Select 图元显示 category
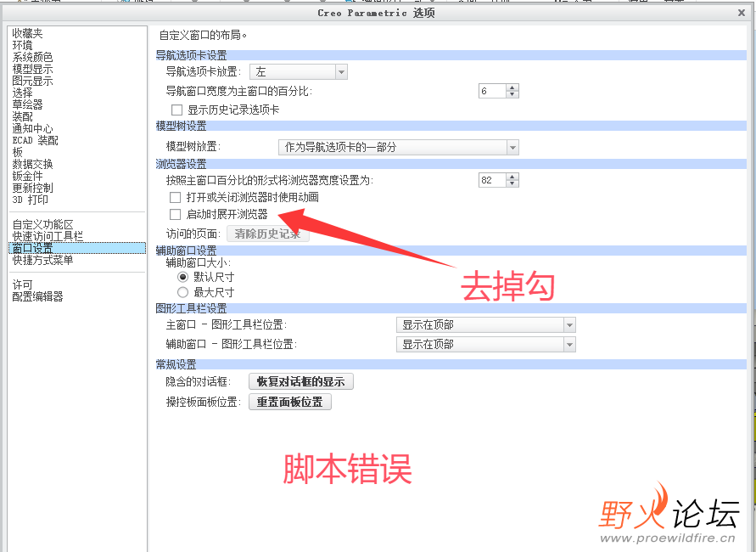Viewport: 756px width, 552px height. coord(32,81)
